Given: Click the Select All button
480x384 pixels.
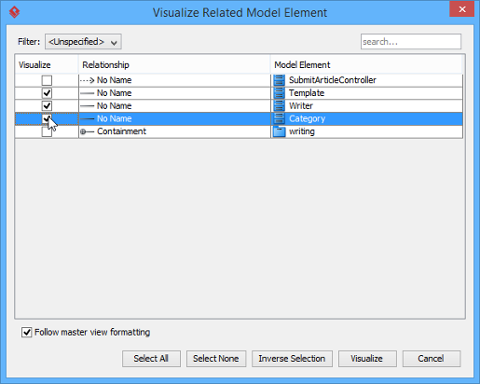Looking at the screenshot, I should [151, 359].
